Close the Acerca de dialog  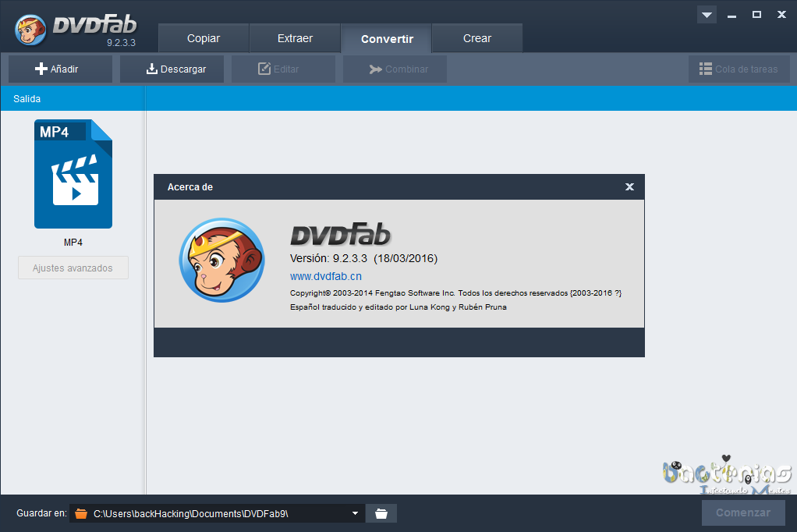point(629,186)
